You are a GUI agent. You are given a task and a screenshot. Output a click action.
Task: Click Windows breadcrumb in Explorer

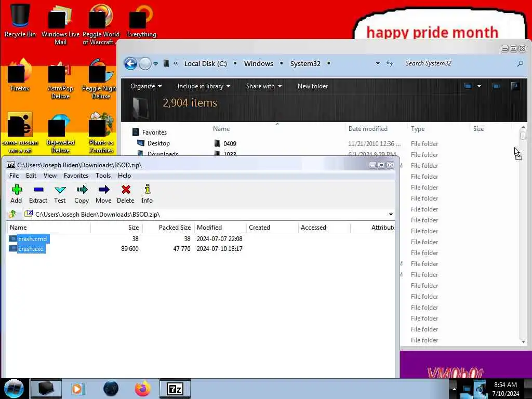tap(258, 63)
